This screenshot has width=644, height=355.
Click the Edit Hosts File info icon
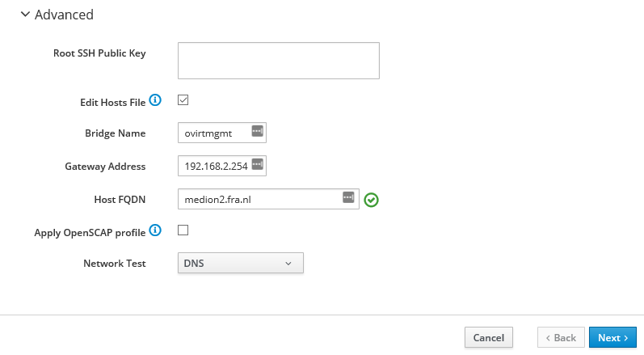[155, 100]
